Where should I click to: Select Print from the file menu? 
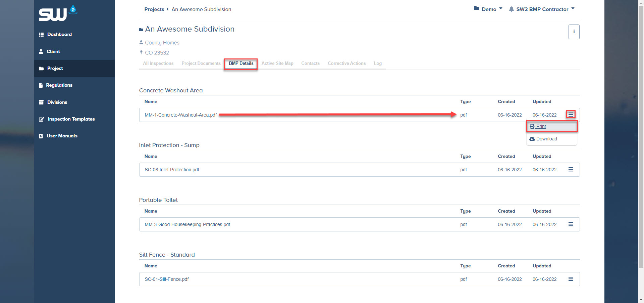coord(541,126)
